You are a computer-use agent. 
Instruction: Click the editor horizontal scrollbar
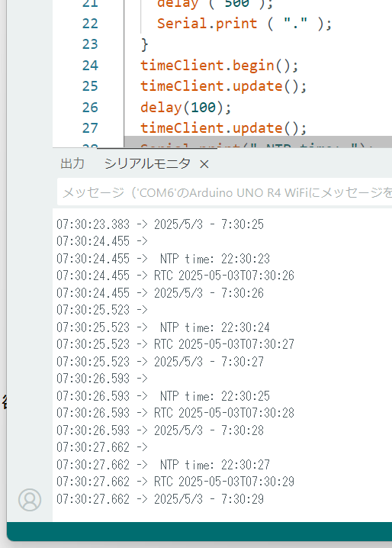point(157,148)
